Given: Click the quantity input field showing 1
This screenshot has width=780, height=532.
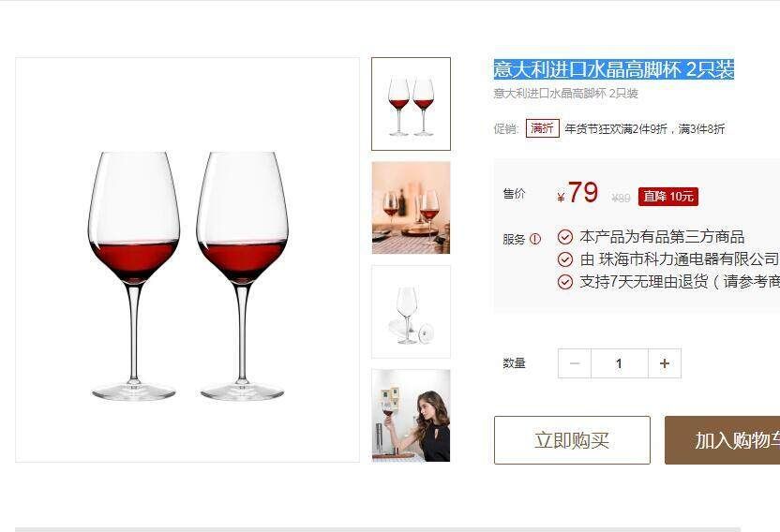Looking at the screenshot, I should click(620, 363).
